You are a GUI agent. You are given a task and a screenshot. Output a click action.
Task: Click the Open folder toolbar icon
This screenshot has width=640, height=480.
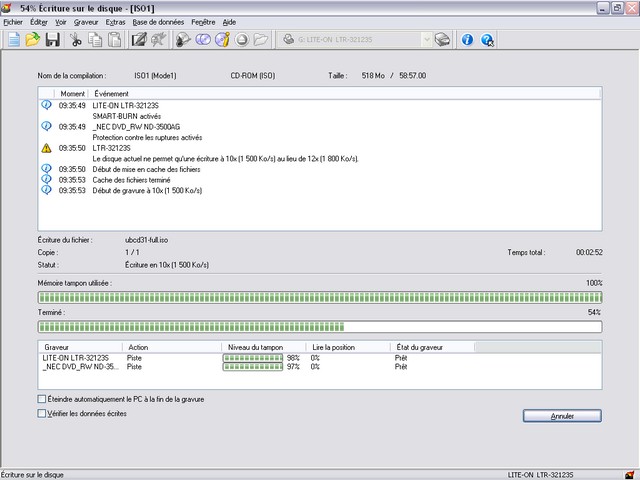tap(33, 40)
